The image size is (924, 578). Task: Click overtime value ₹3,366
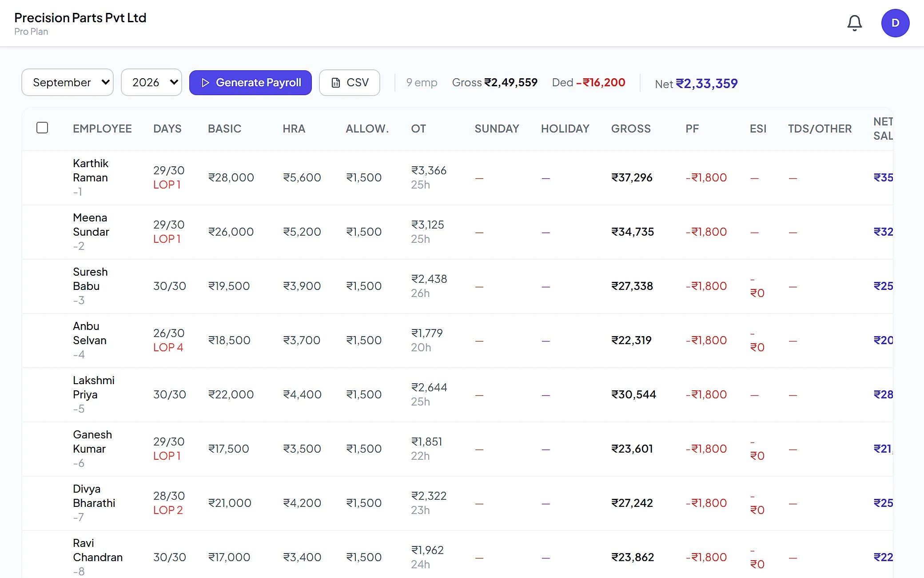[429, 171]
